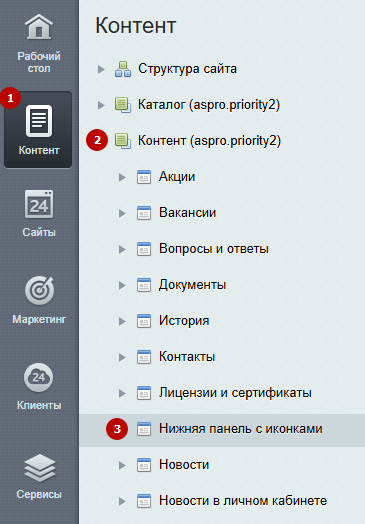This screenshot has height=524, width=365.
Task: Expand the Лицензии и сертификаты arrow
Action: tap(122, 393)
